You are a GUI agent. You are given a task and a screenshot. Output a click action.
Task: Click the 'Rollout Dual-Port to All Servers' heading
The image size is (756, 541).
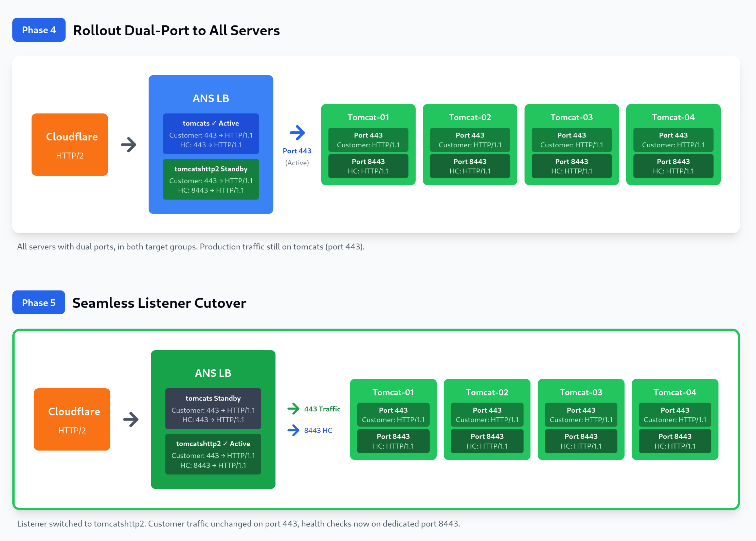click(x=176, y=30)
